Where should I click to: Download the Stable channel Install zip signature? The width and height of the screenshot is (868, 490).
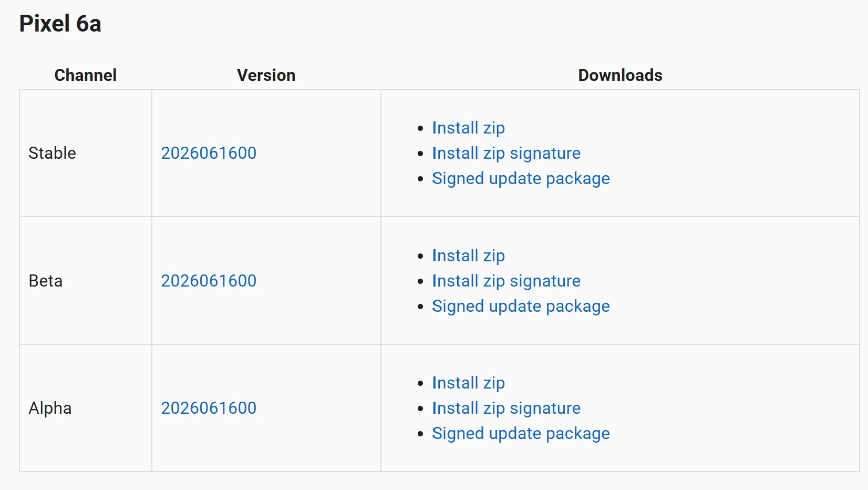[506, 153]
